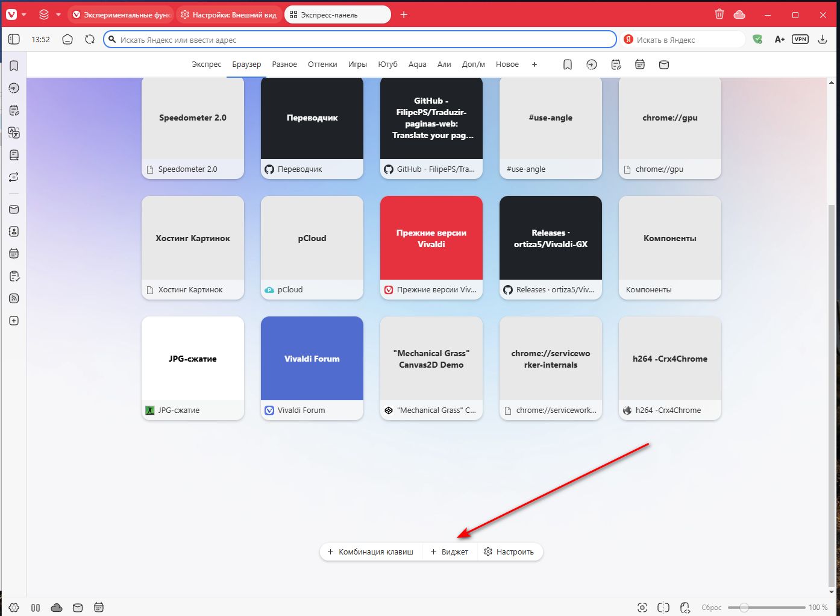The width and height of the screenshot is (840, 616).
Task: Open the Vivaldi main menu button
Action: click(x=11, y=14)
